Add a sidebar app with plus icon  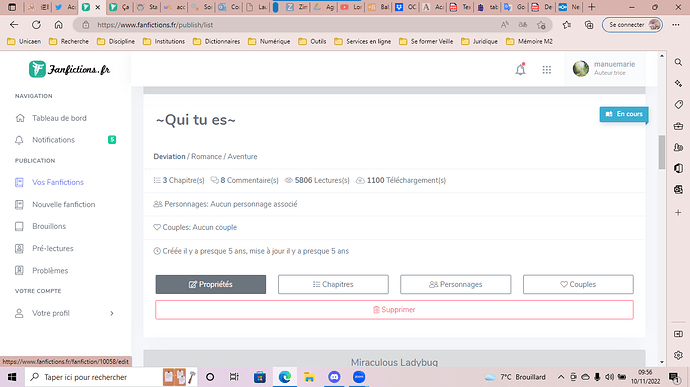678,212
